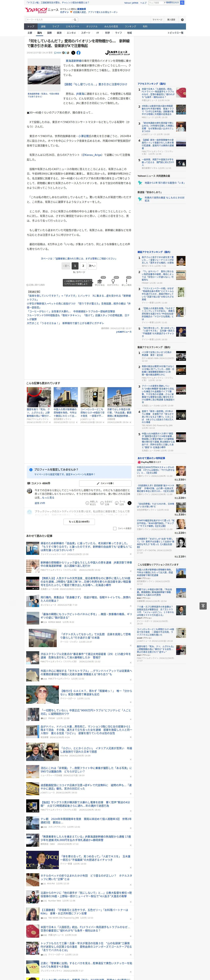Click the X share icon on first comment
Screen dimensions: 210x980
(x=130, y=503)
